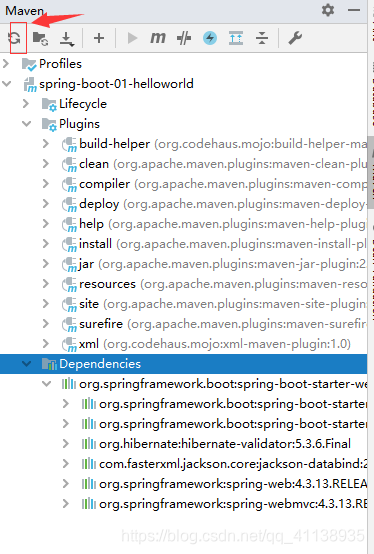Collapse all tree nodes icon

point(262,38)
